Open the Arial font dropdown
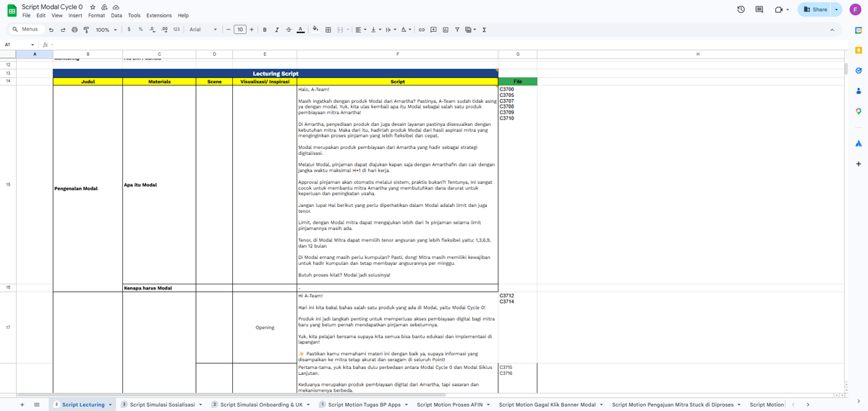The image size is (868, 411). [203, 30]
